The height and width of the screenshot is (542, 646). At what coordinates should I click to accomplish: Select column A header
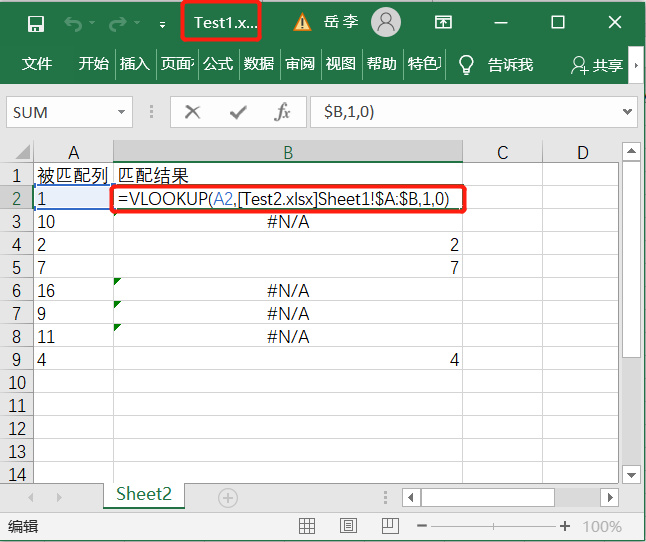point(74,152)
